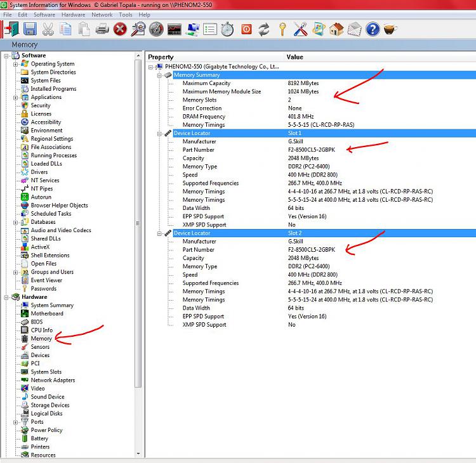Select Network Adapters in the tree
This screenshot has height=463, width=476.
(53, 380)
